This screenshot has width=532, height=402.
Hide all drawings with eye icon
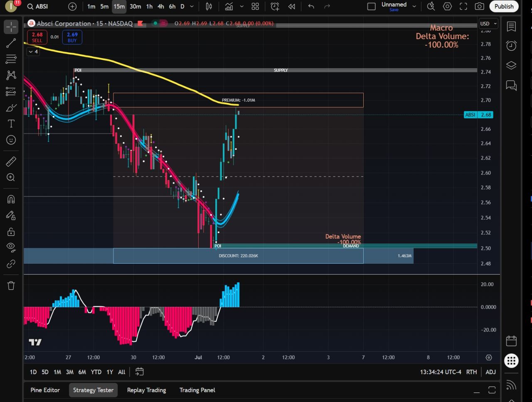coord(11,248)
